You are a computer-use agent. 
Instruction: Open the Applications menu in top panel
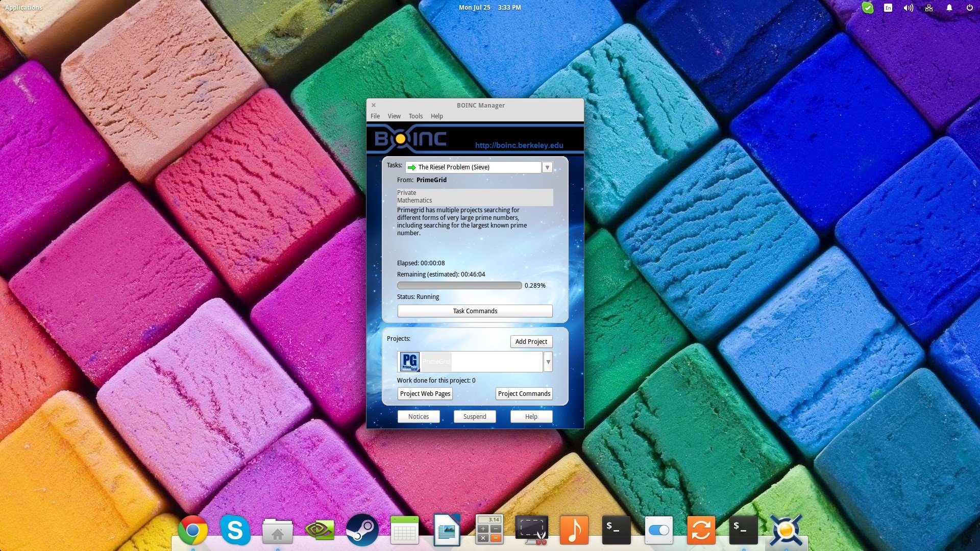pos(23,8)
